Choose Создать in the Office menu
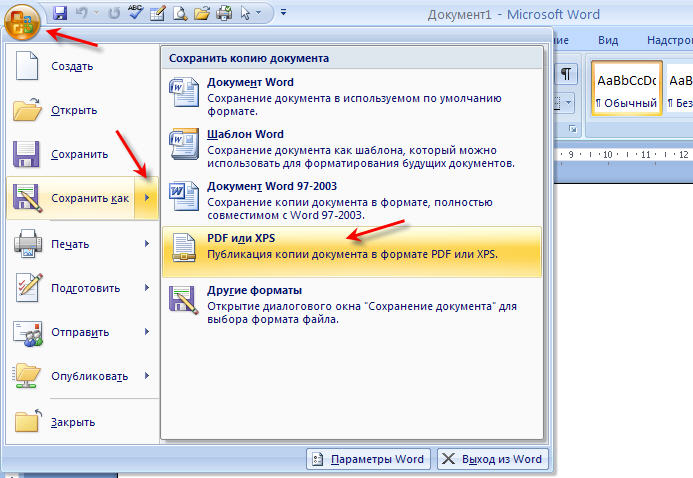The image size is (693, 478). tap(82, 66)
